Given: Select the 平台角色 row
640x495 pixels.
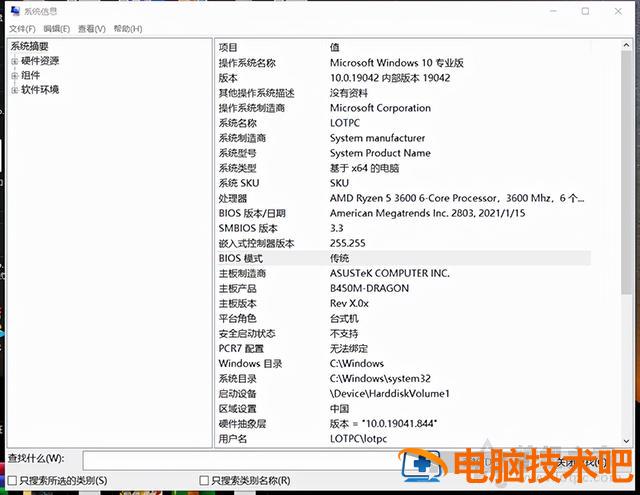Looking at the screenshot, I should click(403, 319).
